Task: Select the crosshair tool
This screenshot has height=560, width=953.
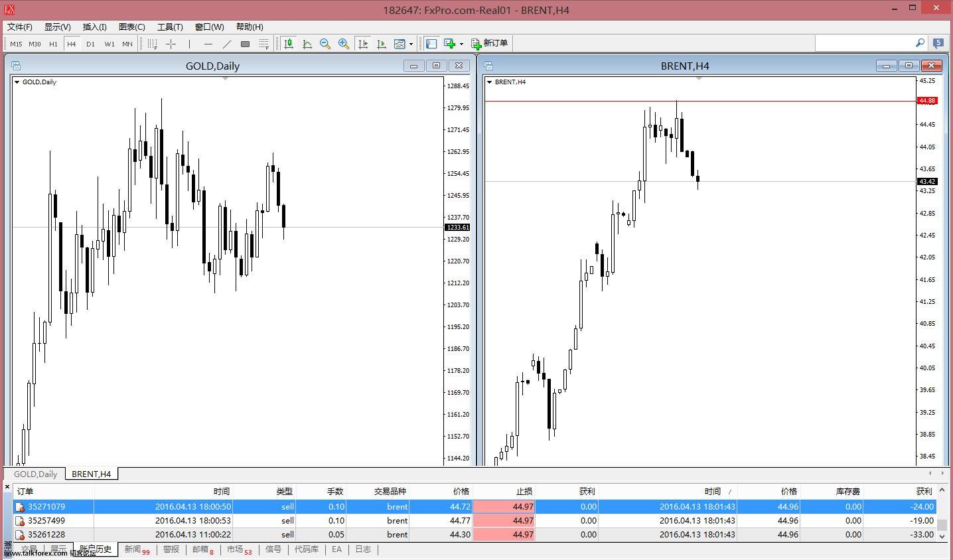Action: [171, 44]
